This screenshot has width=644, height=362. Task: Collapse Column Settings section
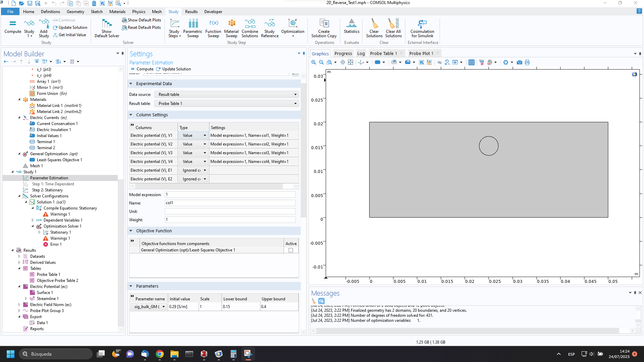pos(131,115)
